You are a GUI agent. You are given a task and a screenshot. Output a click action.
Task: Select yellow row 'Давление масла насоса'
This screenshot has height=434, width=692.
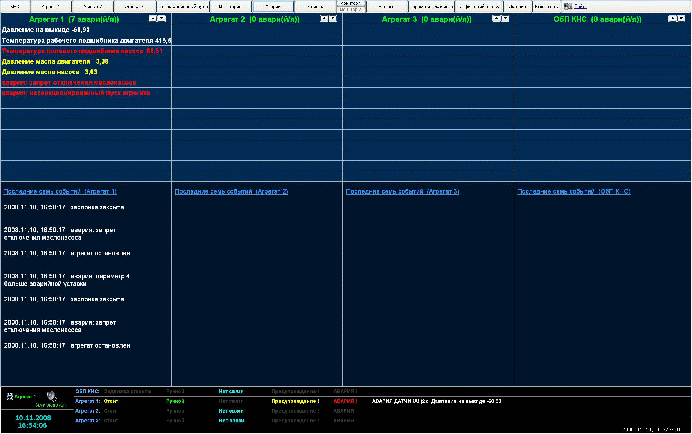49,72
